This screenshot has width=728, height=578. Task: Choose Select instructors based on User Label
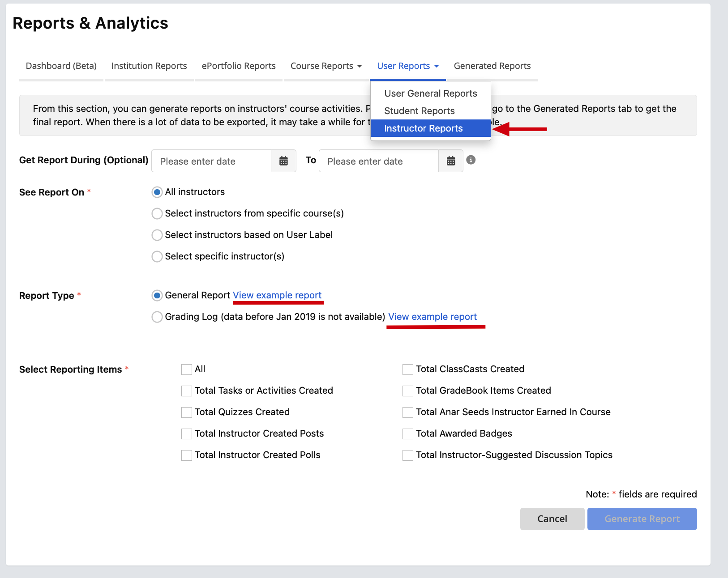[x=157, y=235]
